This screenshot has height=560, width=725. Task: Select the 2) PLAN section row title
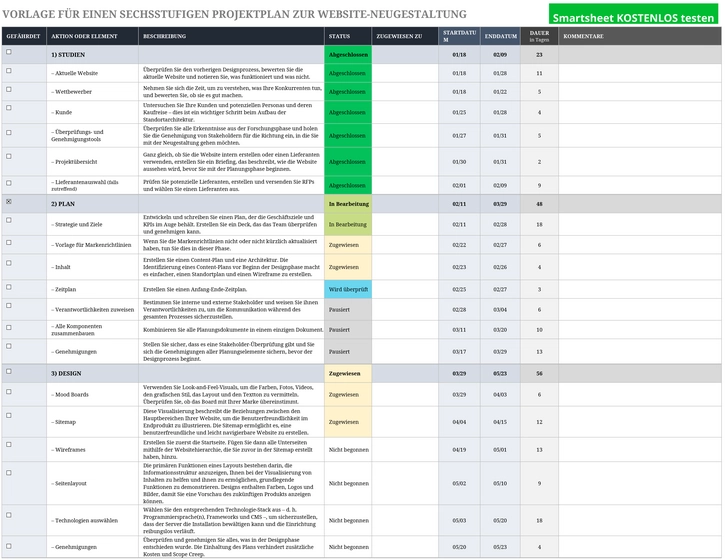[92, 204]
